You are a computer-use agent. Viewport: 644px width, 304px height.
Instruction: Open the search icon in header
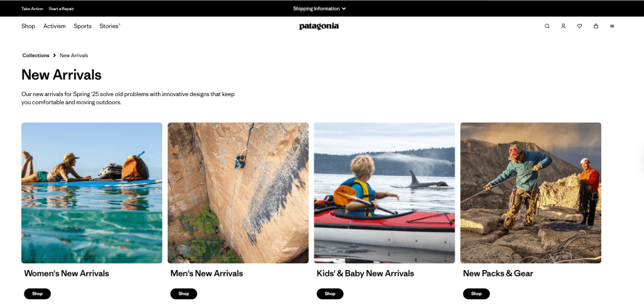coord(547,26)
